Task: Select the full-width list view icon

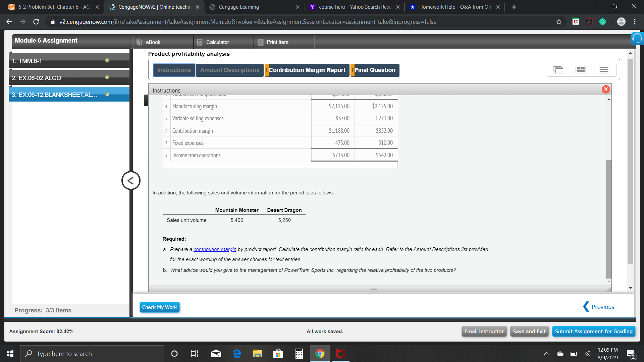Action: coord(604,69)
